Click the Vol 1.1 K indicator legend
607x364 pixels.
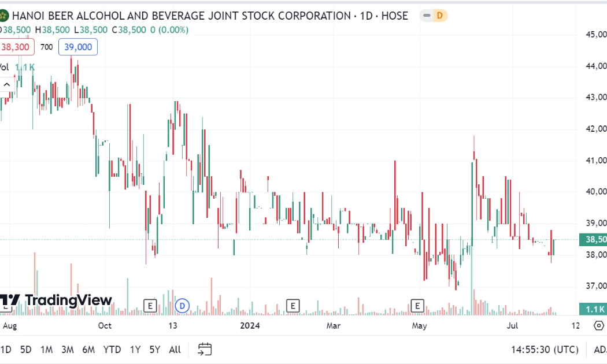(x=17, y=67)
